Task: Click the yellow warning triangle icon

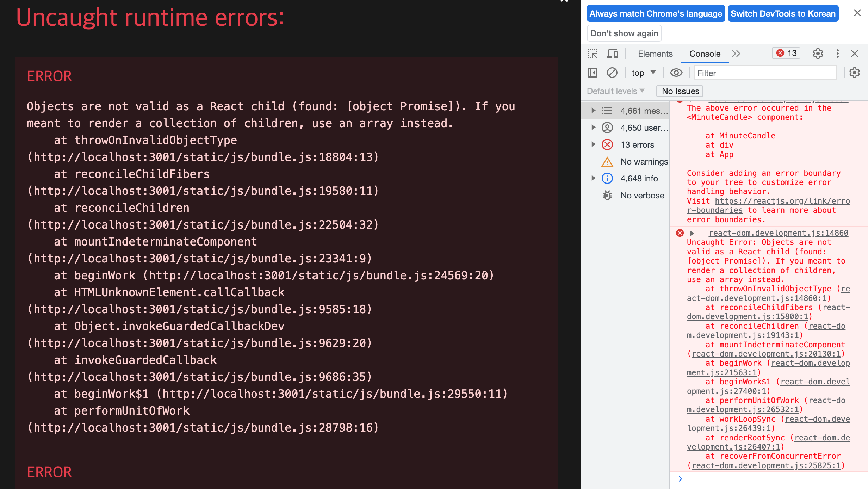Action: (607, 162)
